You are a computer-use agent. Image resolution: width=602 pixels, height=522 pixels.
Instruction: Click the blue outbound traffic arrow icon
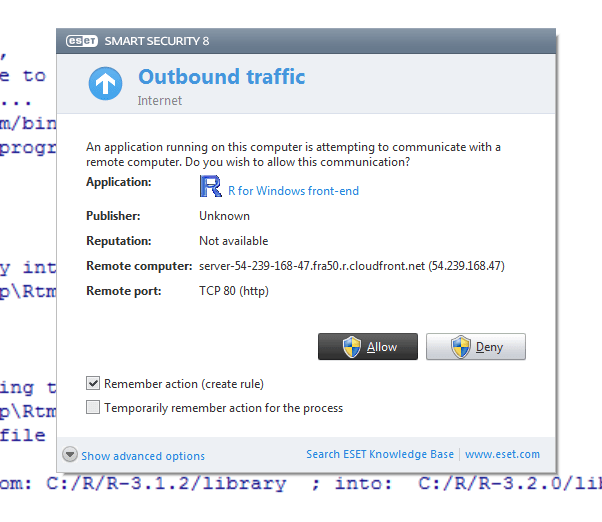(x=105, y=83)
